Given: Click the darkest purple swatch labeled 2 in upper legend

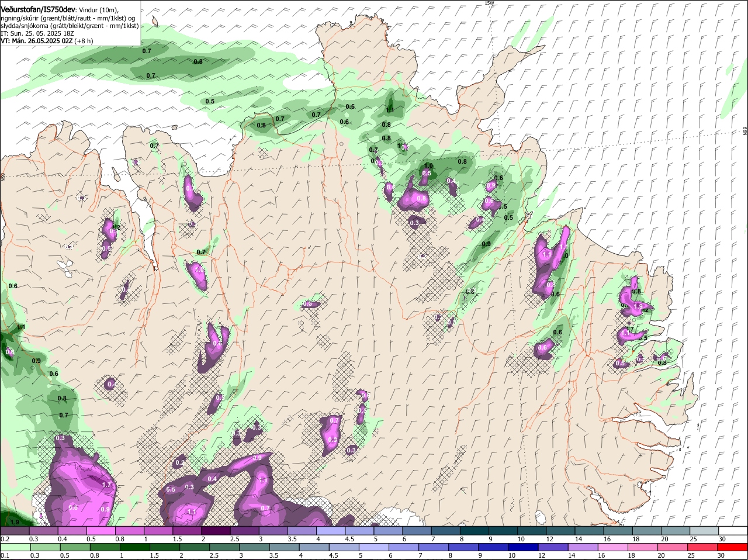Looking at the screenshot, I should pos(216,531).
